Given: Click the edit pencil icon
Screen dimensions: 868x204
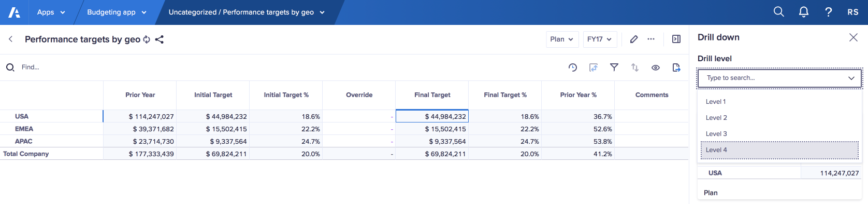Looking at the screenshot, I should tap(634, 39).
